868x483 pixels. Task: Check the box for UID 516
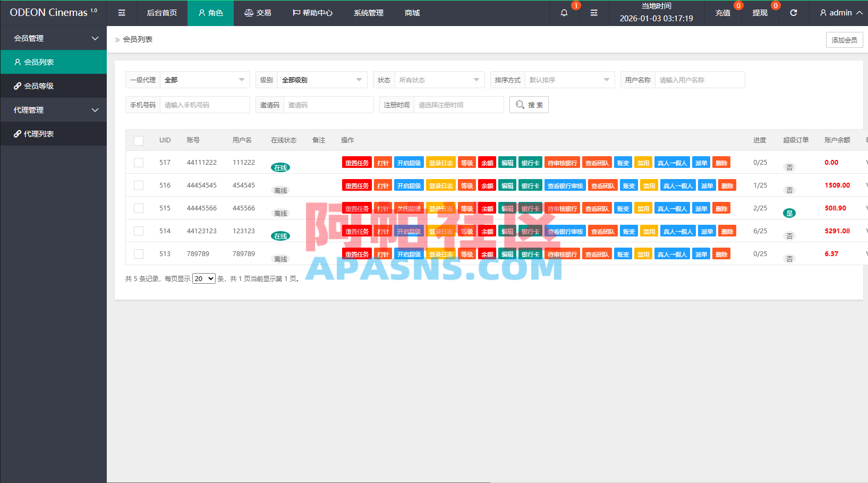(x=139, y=185)
